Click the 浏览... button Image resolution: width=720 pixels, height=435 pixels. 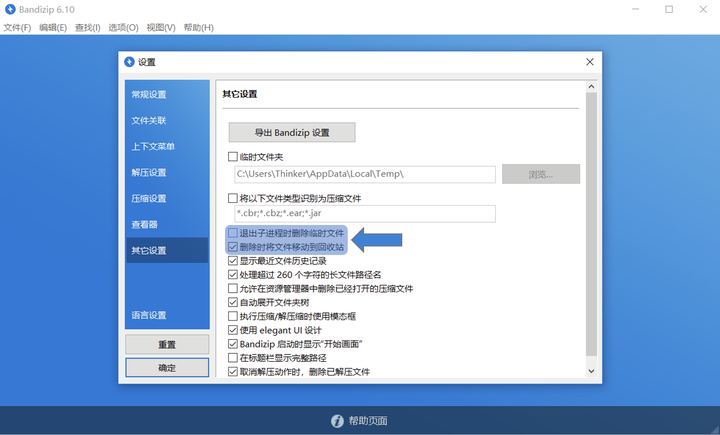[x=541, y=174]
